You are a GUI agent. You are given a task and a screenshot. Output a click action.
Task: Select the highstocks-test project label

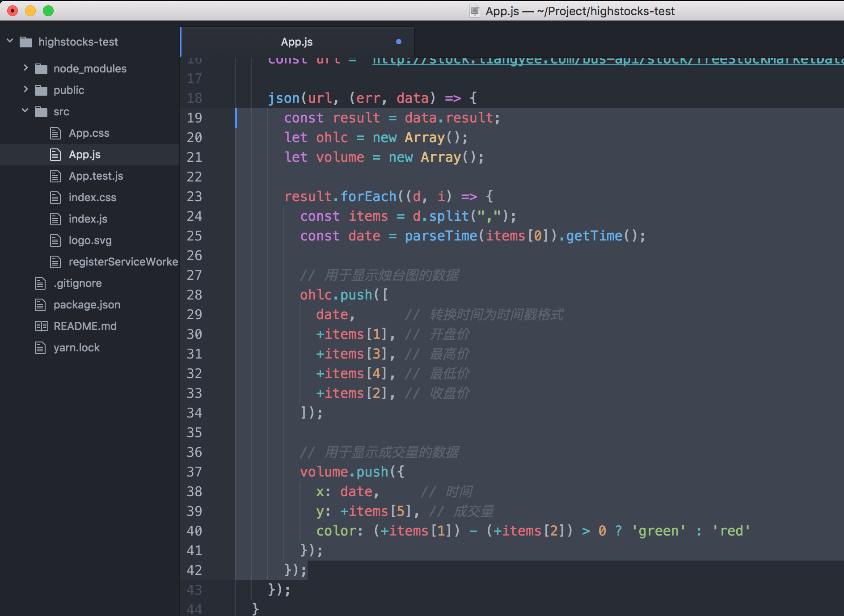(x=78, y=42)
